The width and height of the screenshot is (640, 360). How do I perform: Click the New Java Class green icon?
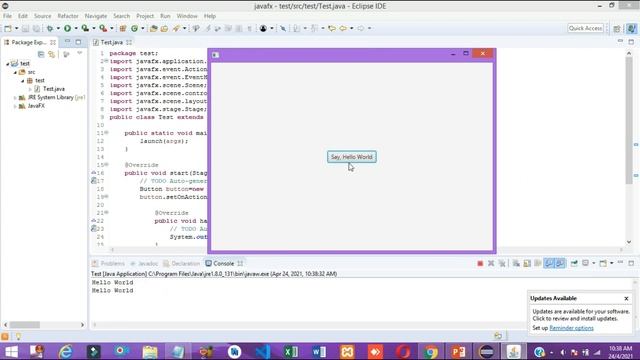[x=134, y=28]
